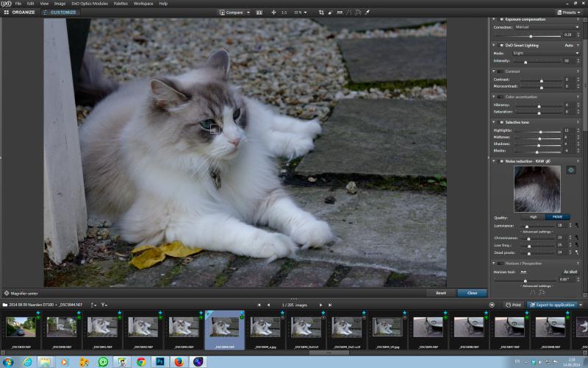Select PRIME quality noise reduction
This screenshot has height=368, width=588.
[x=557, y=217]
